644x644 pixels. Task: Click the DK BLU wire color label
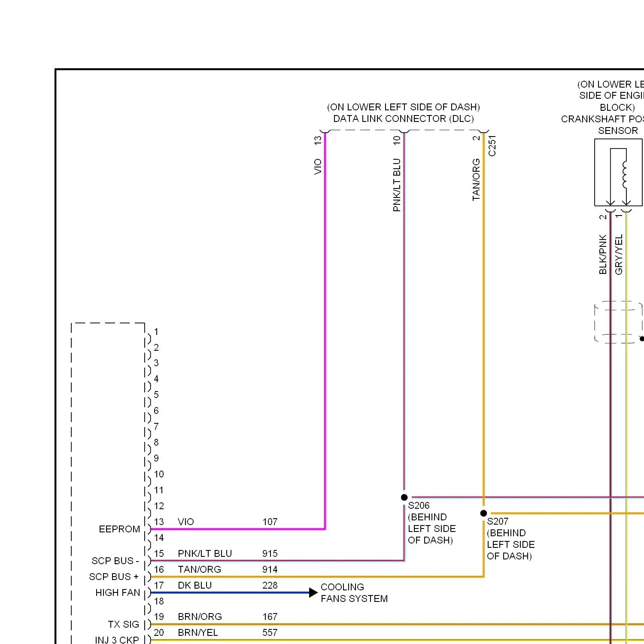point(195,585)
